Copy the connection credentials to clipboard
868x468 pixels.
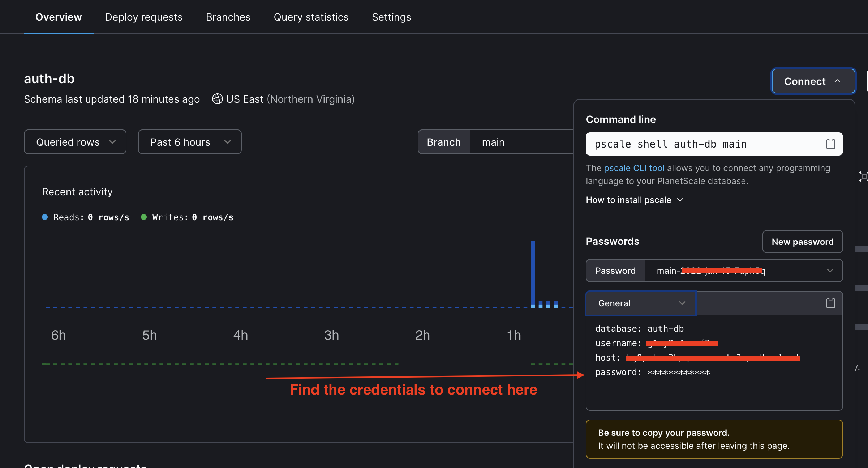click(830, 303)
